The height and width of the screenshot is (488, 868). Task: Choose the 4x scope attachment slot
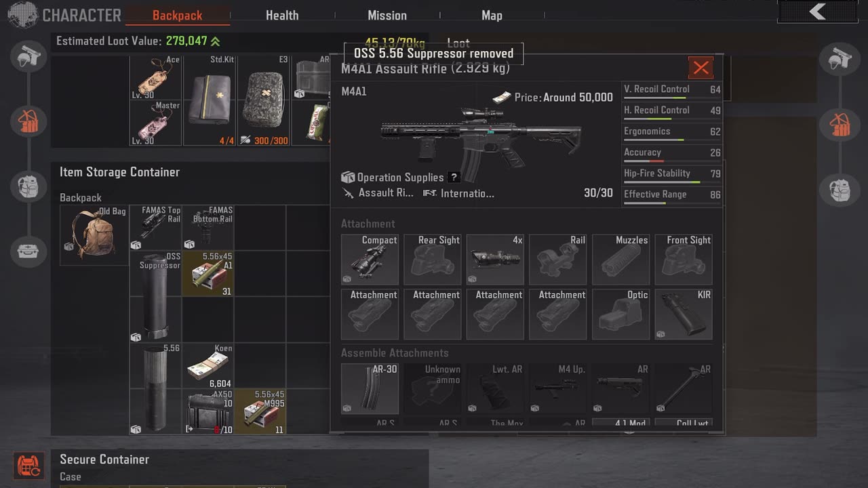click(495, 260)
